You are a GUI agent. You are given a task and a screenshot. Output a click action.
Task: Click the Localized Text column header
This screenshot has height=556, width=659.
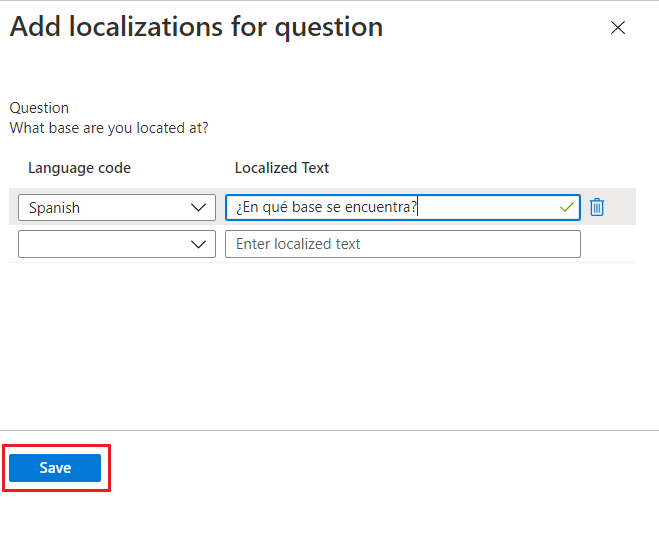point(282,168)
